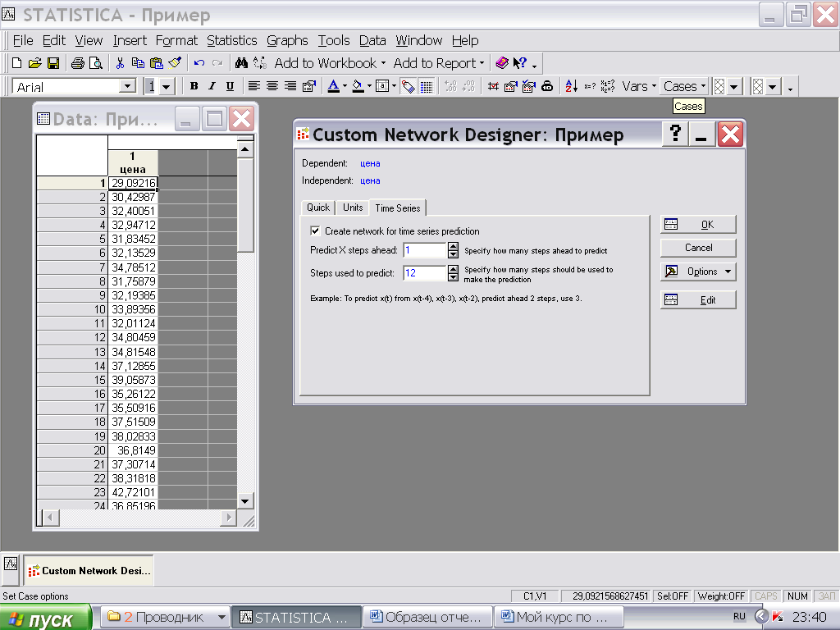Activate the What's This help pointer
The image size is (840, 630).
click(x=519, y=63)
